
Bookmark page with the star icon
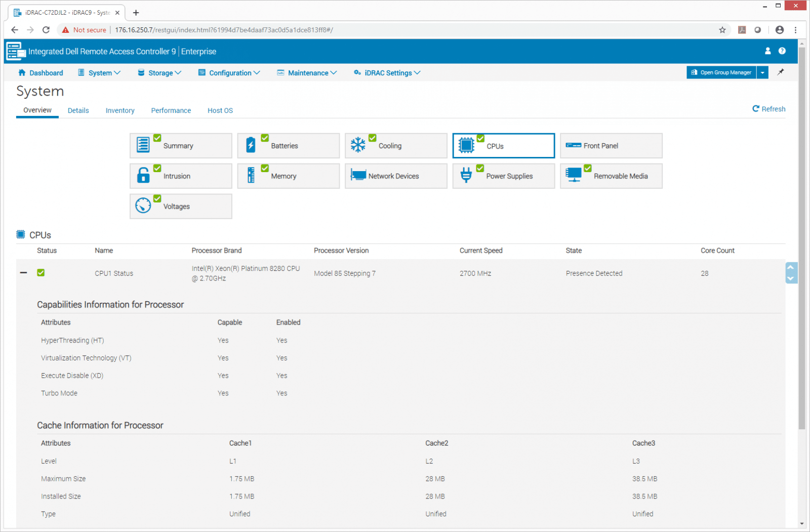pyautogui.click(x=722, y=30)
